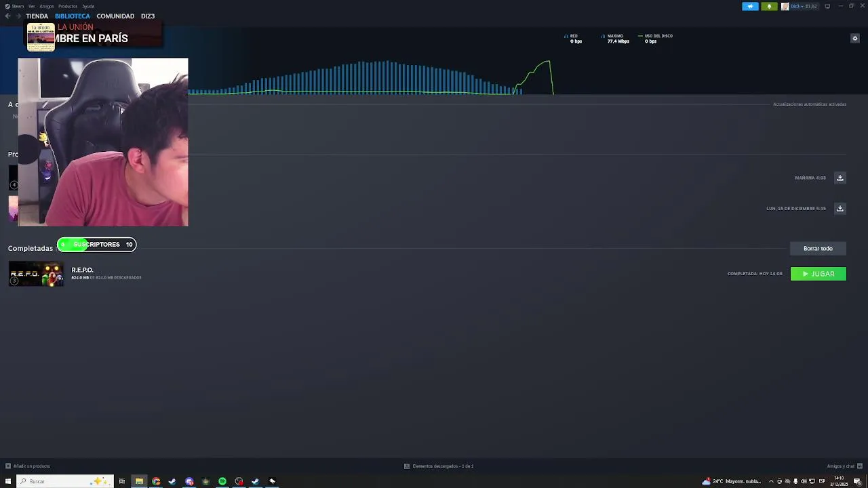The image size is (868, 488).
Task: Open the Ayuda menu
Action: [x=88, y=6]
